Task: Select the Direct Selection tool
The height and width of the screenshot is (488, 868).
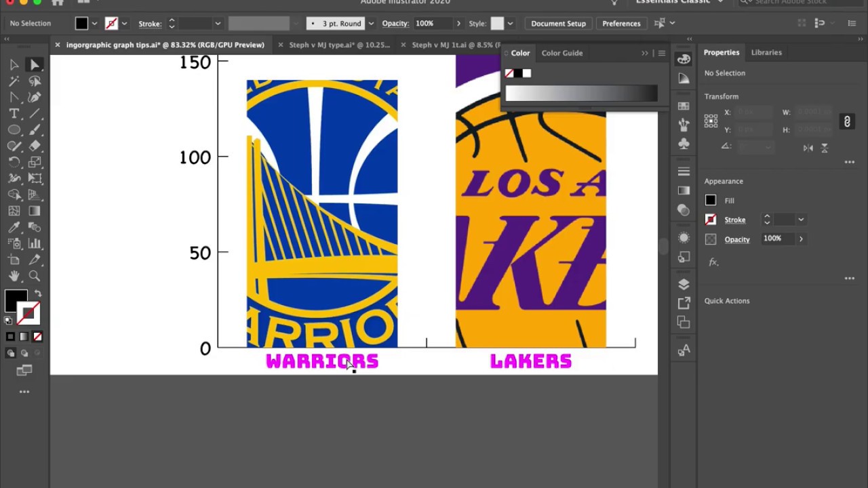Action: click(35, 64)
